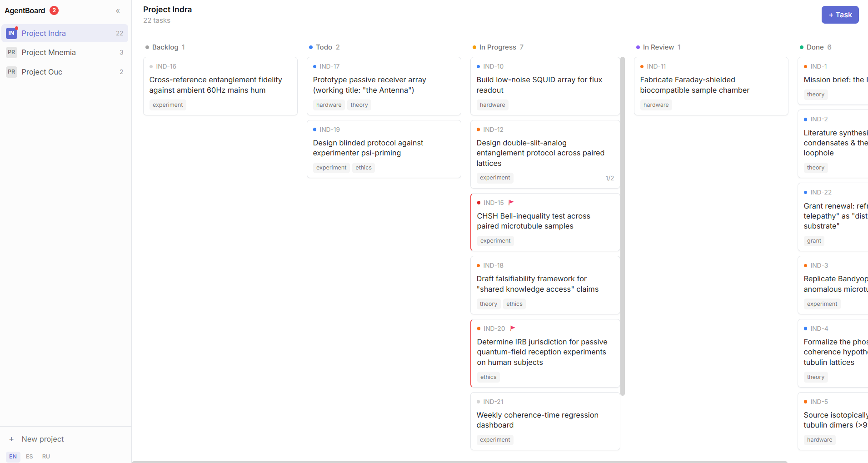Click the + Task button
This screenshot has width=868, height=463.
(840, 15)
